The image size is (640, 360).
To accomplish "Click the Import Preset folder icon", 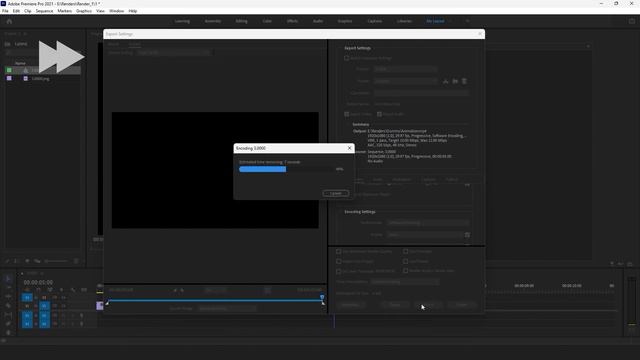I will point(455,81).
